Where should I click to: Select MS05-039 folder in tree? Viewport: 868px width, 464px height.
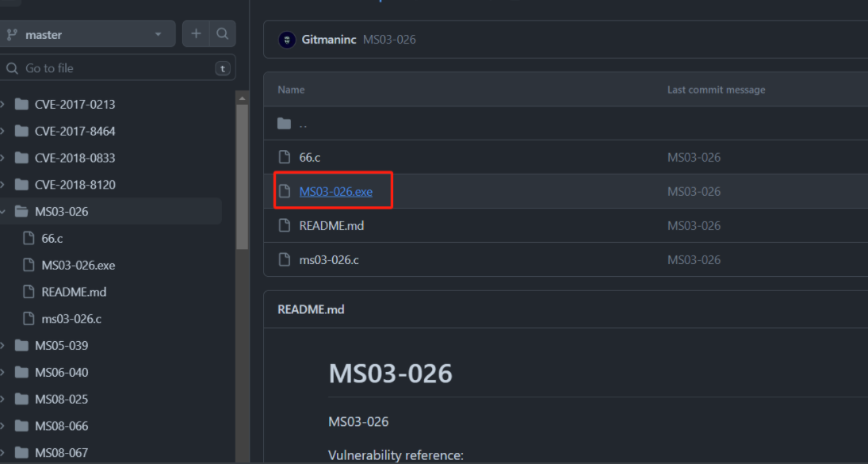(x=62, y=346)
